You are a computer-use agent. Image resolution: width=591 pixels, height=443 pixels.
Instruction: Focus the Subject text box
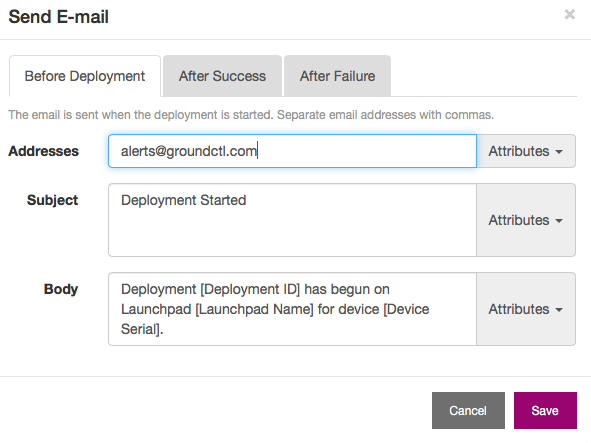pyautogui.click(x=292, y=220)
